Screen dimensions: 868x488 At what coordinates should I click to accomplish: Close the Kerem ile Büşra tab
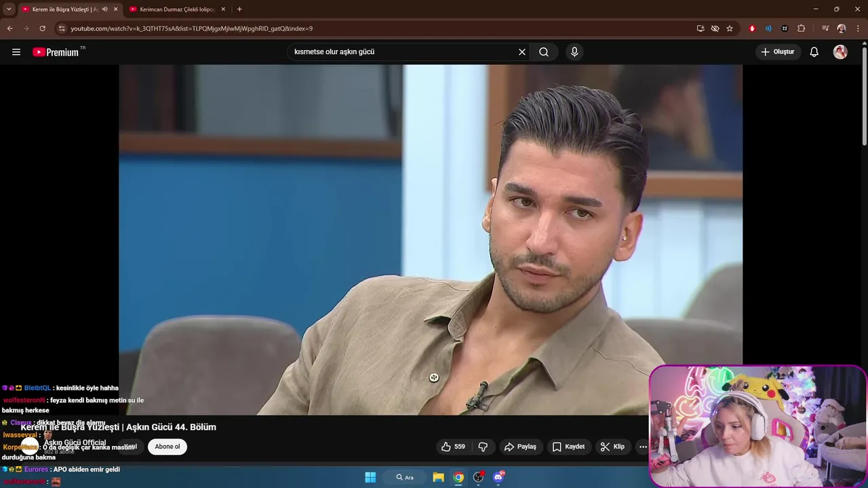click(115, 9)
